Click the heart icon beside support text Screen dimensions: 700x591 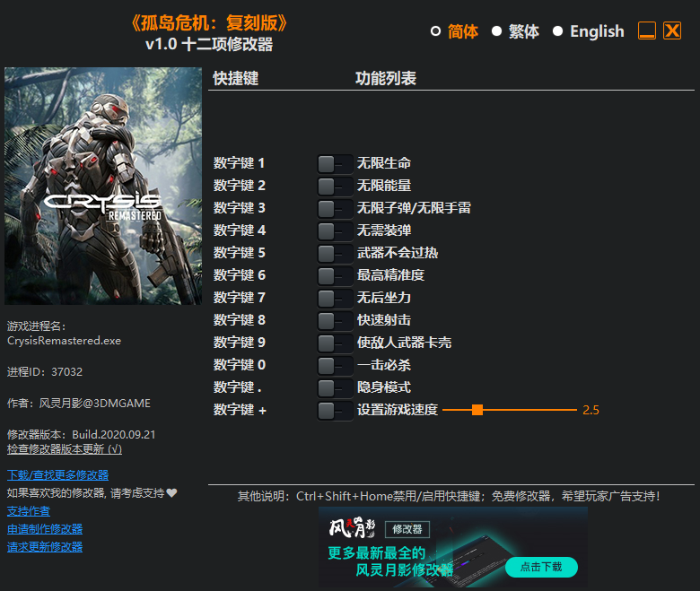(171, 493)
